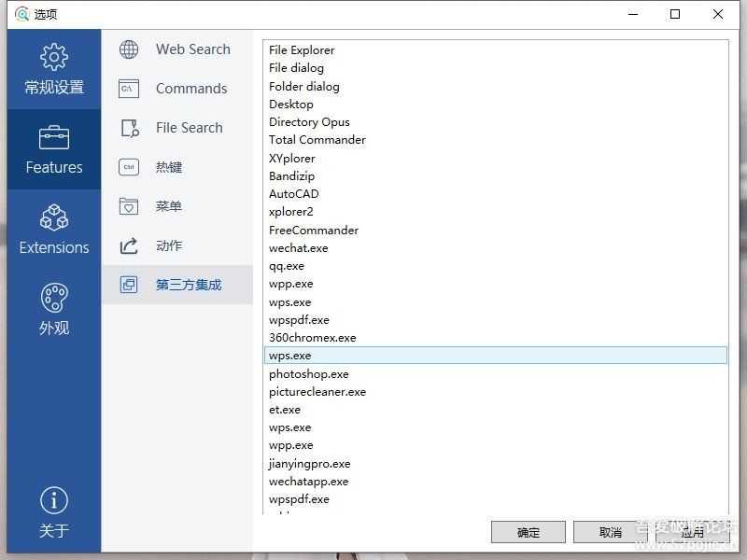Click the 常规设置 gear icon
The width and height of the screenshot is (747, 560).
point(54,57)
